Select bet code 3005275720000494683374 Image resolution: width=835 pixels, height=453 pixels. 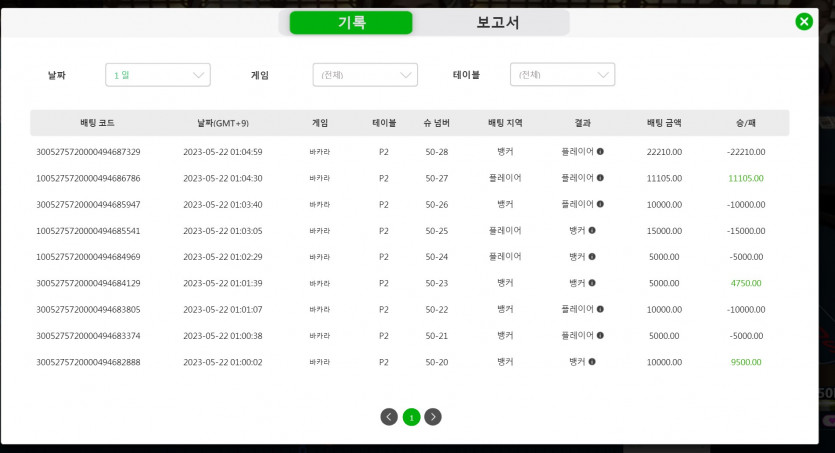(88, 336)
